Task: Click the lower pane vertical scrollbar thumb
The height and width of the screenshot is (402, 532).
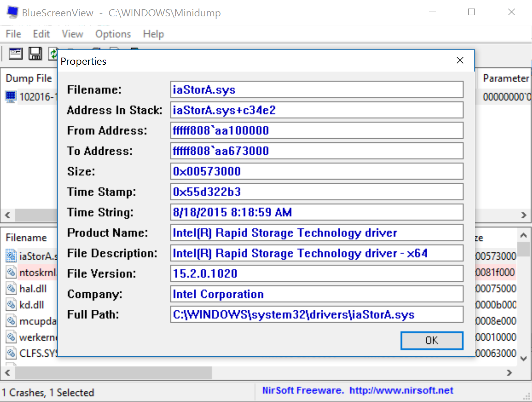Action: [524, 249]
